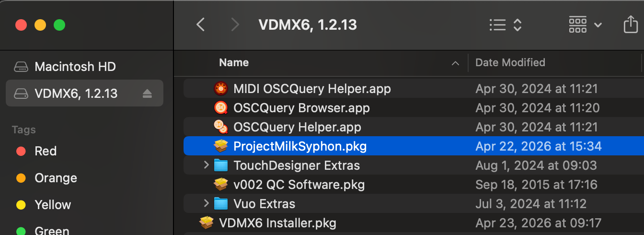Open the list view options dropdown

pos(505,25)
